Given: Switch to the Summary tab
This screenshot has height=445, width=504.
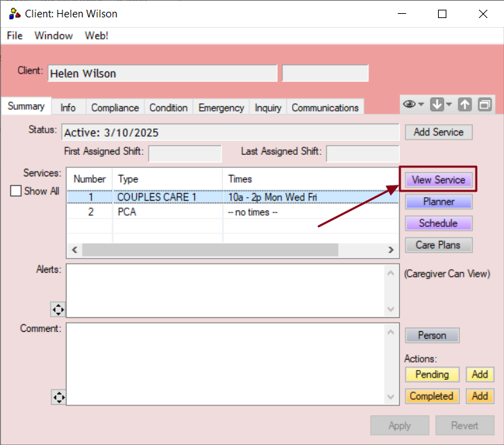Looking at the screenshot, I should [26, 106].
